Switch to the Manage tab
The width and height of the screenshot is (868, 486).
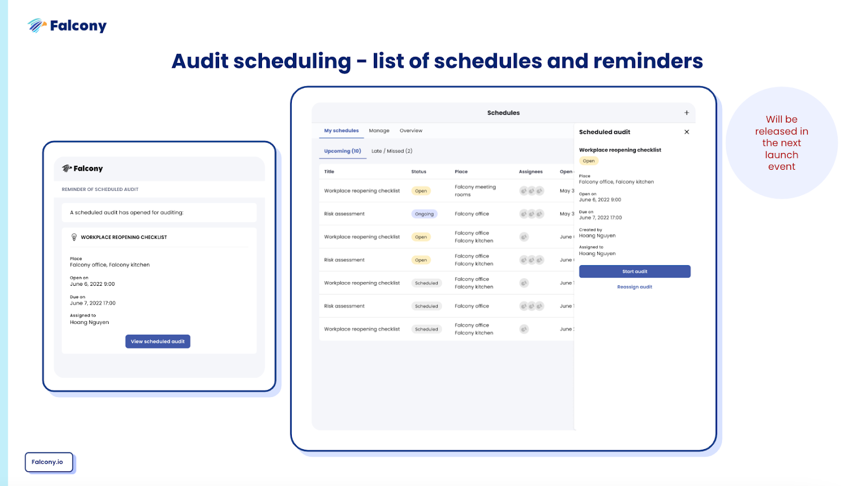pos(379,131)
